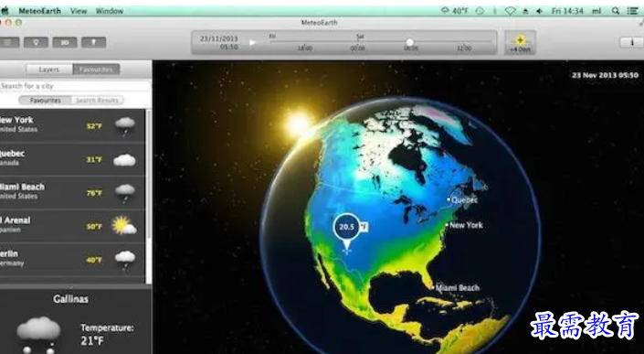Image resolution: width=644 pixels, height=354 pixels.
Task: Open the Window menu
Action: pyautogui.click(x=110, y=11)
